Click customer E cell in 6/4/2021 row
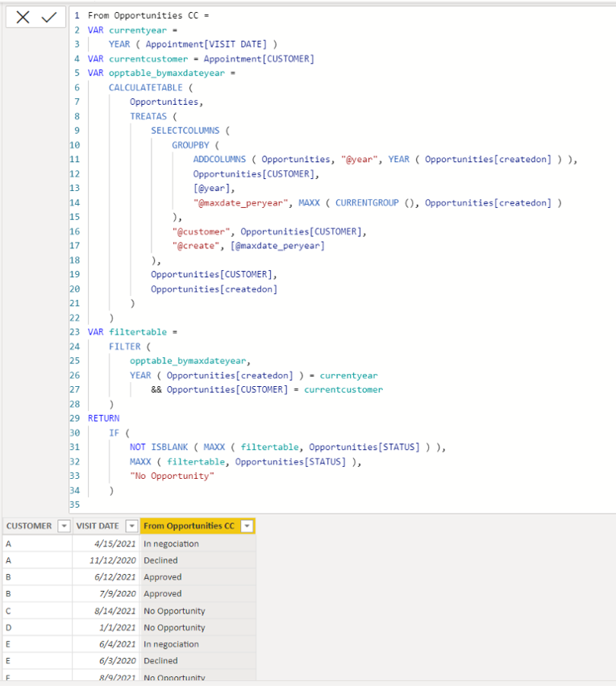This screenshot has height=686, width=616. coord(37,644)
